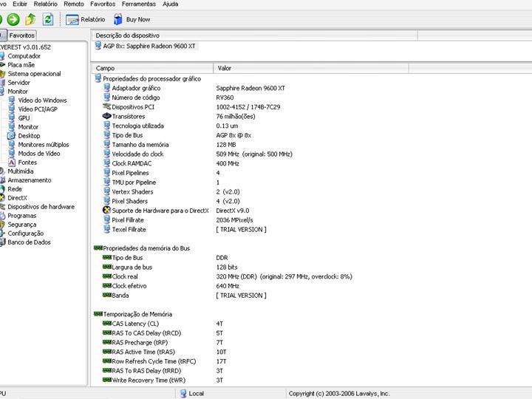Click the Up folder arrow toolbar icon
Image resolution: width=532 pixels, height=399 pixels.
[x=30, y=19]
